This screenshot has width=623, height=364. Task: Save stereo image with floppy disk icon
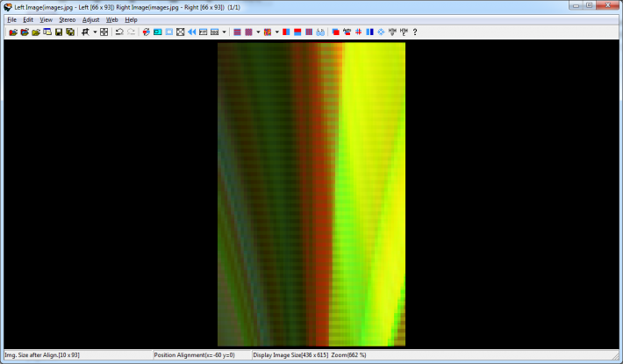point(59,32)
